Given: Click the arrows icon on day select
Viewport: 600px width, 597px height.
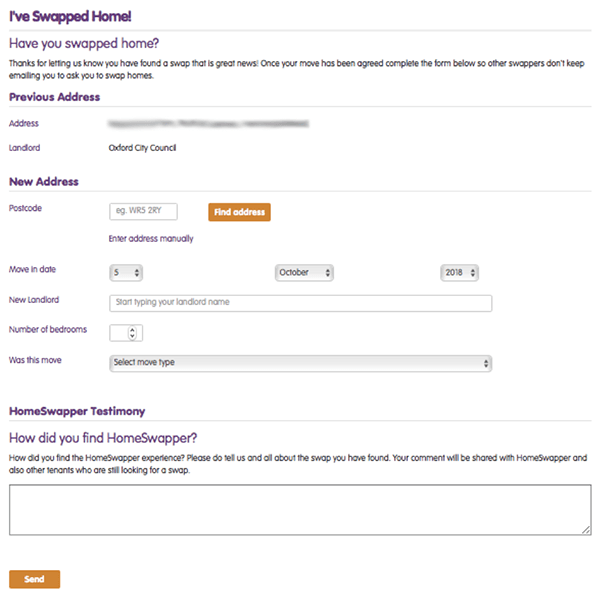Looking at the screenshot, I should (x=137, y=273).
